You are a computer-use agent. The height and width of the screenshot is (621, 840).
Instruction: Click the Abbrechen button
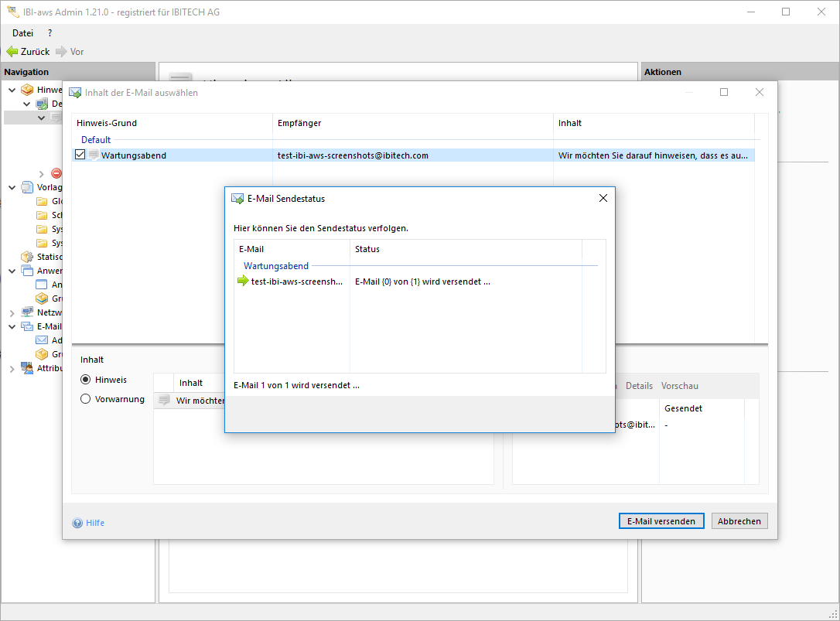(x=739, y=521)
